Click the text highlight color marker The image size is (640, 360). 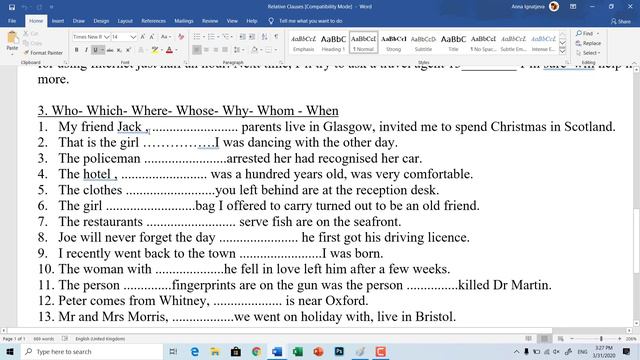tap(155, 50)
